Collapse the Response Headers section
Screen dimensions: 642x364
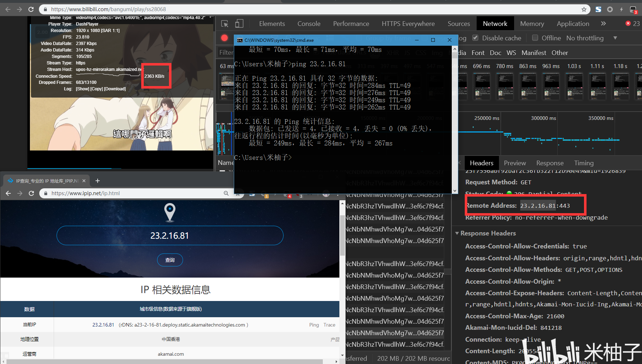(458, 233)
